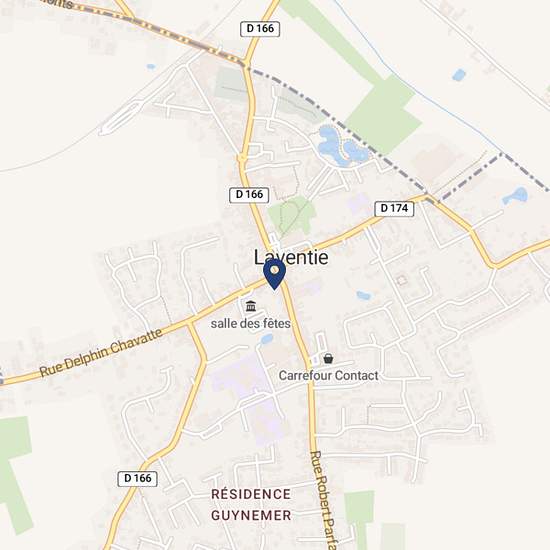The height and width of the screenshot is (550, 550).
Task: Click the small green park north of Laventie
Action: click(292, 215)
